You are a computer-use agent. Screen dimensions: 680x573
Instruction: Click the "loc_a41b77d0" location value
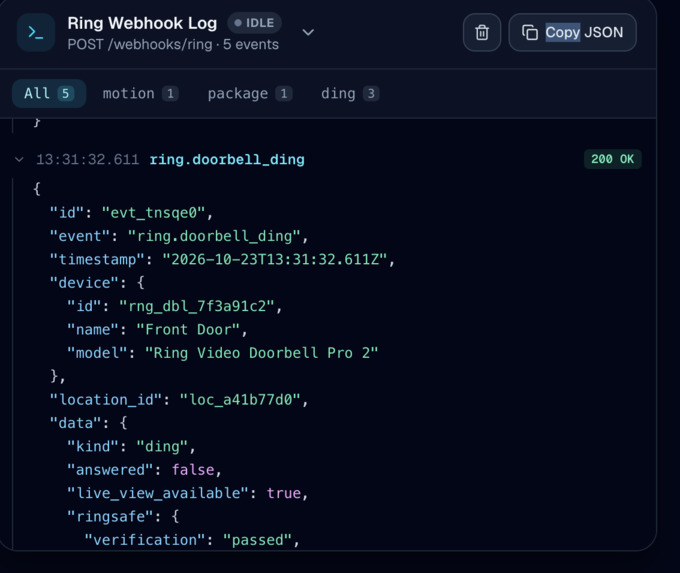240,400
